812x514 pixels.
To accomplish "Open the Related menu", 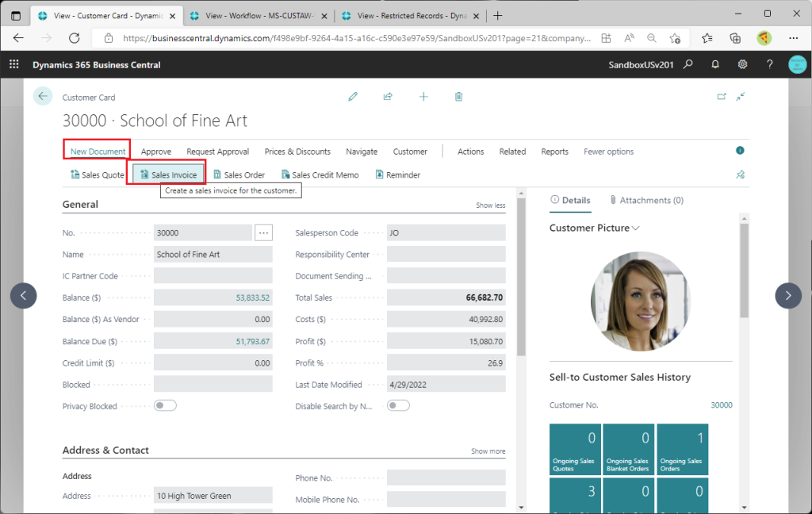I will tap(512, 152).
